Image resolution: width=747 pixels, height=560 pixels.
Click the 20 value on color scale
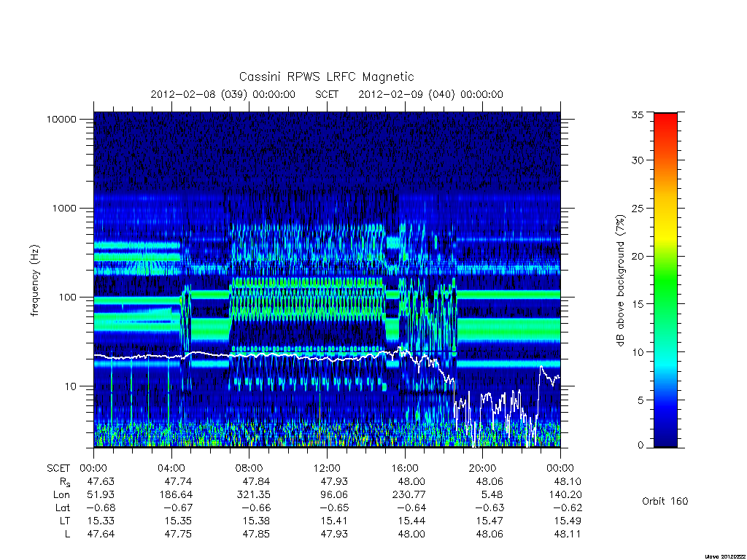(637, 256)
